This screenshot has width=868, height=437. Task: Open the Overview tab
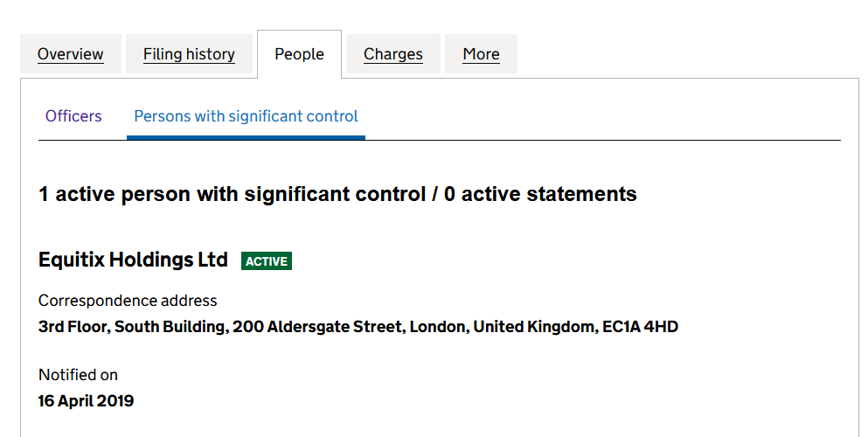pos(70,54)
